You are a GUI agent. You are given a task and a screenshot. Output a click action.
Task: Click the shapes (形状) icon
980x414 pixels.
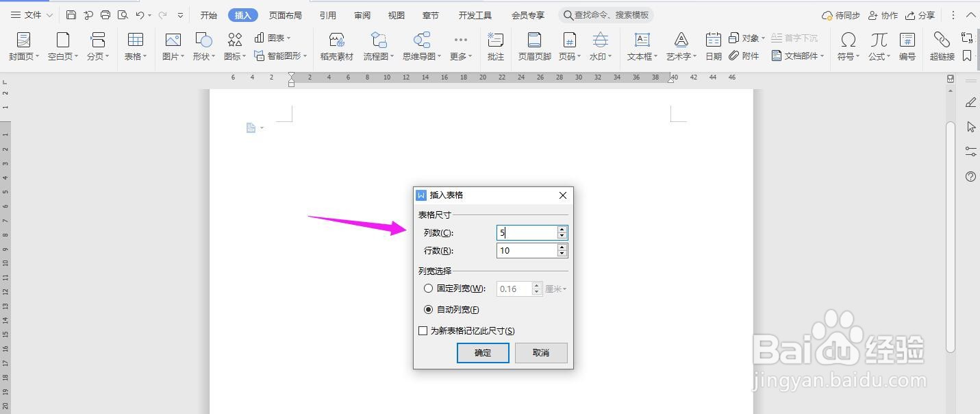(x=203, y=40)
